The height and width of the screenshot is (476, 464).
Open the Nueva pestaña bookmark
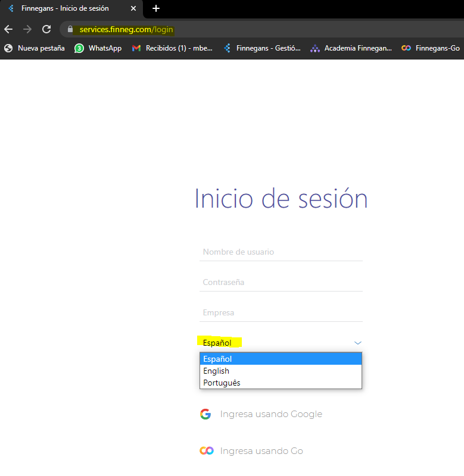pos(35,48)
